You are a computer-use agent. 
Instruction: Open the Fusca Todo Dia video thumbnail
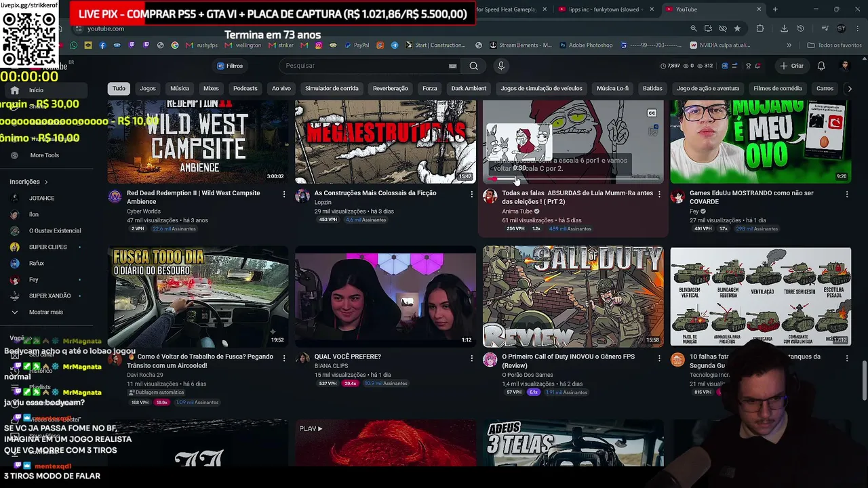[x=197, y=297]
